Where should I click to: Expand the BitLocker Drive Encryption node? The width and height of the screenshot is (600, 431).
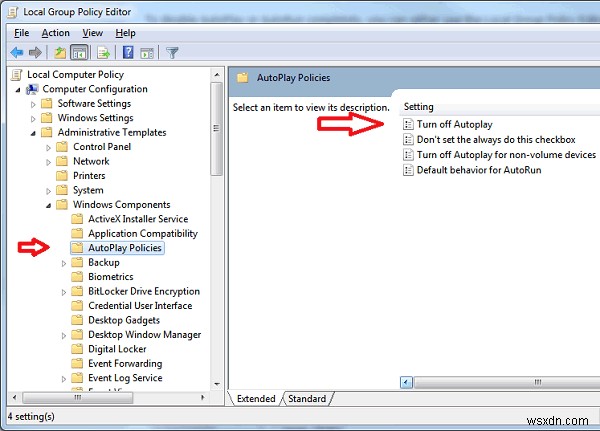point(64,292)
